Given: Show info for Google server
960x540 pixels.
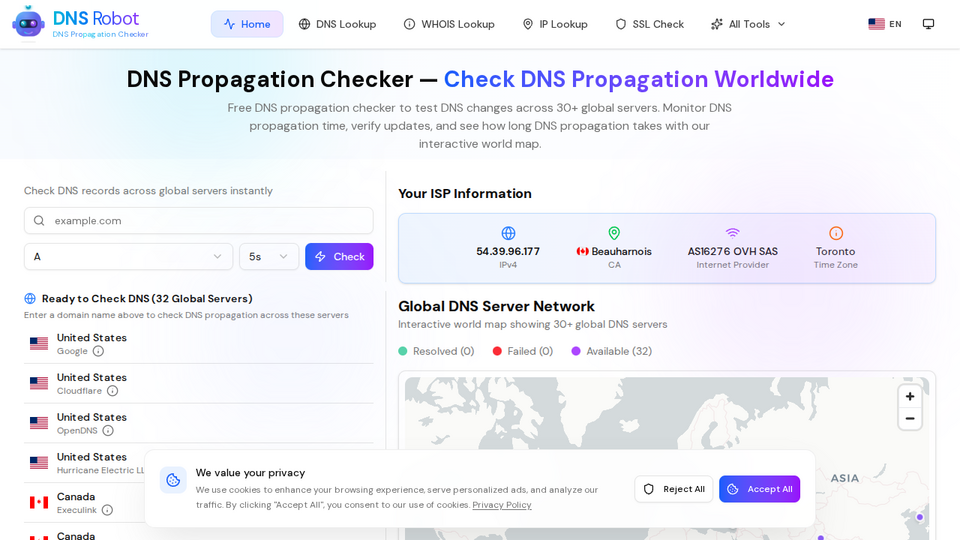Looking at the screenshot, I should point(98,351).
